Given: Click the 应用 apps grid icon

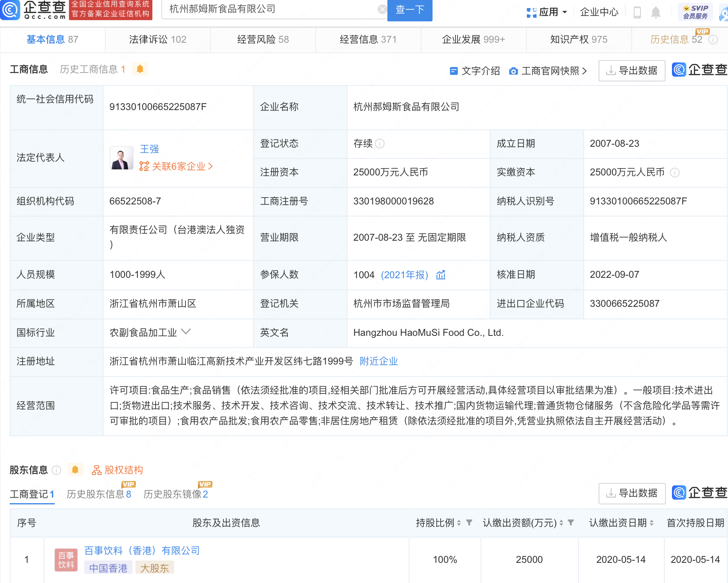Looking at the screenshot, I should tap(531, 12).
